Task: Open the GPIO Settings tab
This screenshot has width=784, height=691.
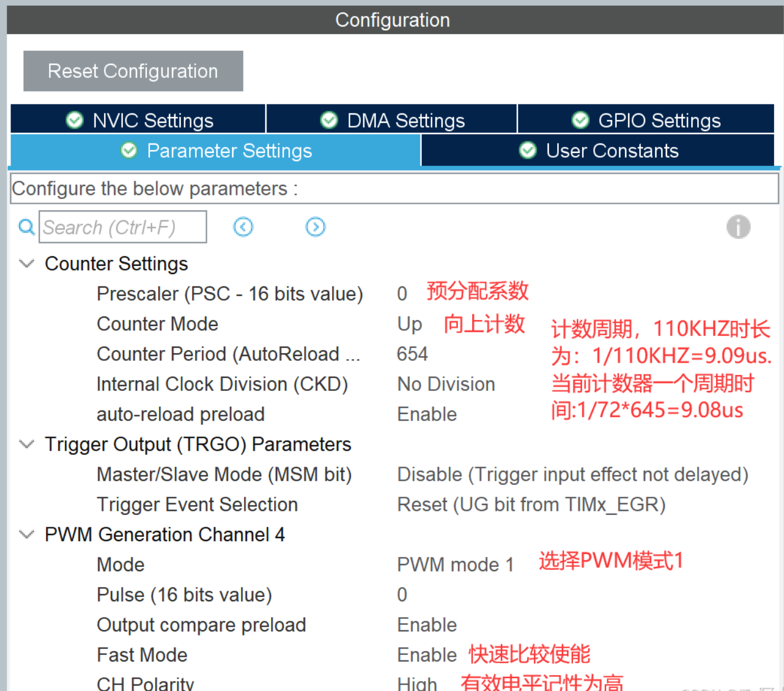Action: click(x=646, y=119)
